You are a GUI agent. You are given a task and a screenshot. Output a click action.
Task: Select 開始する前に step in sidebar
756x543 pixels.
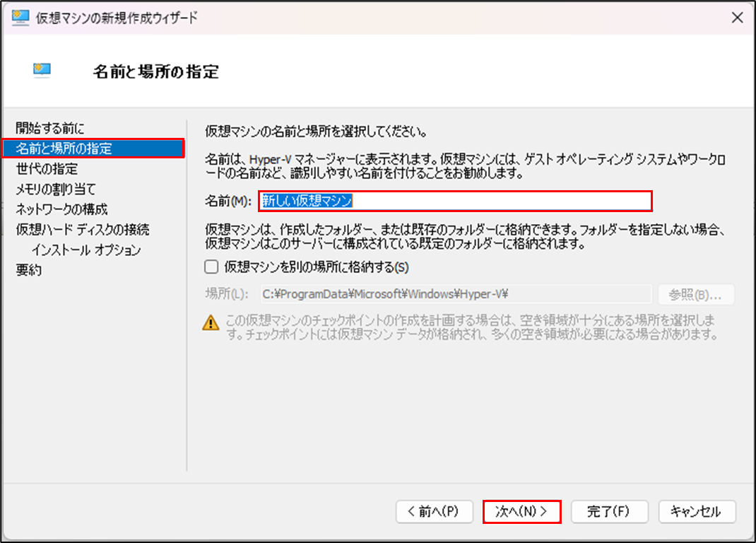50,128
